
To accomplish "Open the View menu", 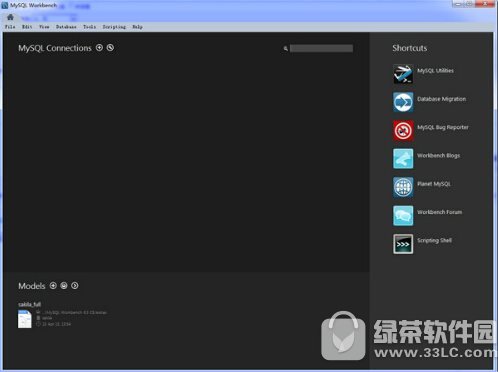I will pos(44,27).
